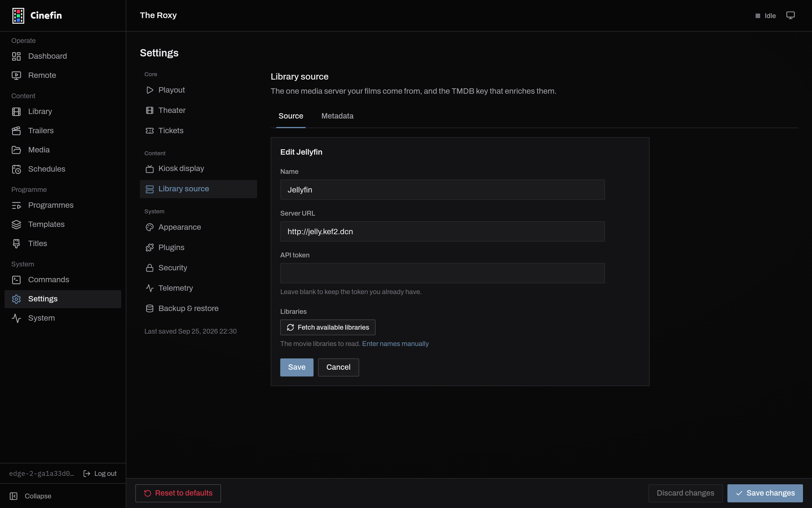This screenshot has width=812, height=508.
Task: Click the Trailers clapperboard icon
Action: pyautogui.click(x=16, y=131)
